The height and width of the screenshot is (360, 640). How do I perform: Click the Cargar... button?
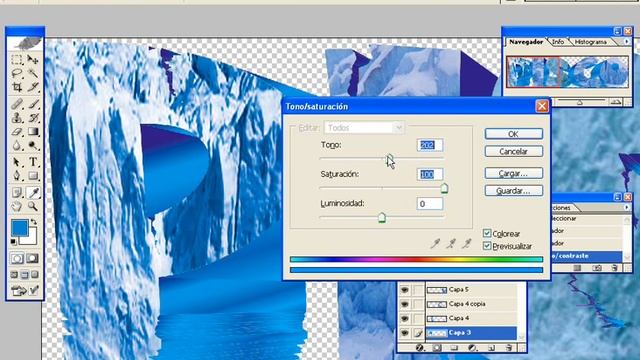pyautogui.click(x=513, y=173)
